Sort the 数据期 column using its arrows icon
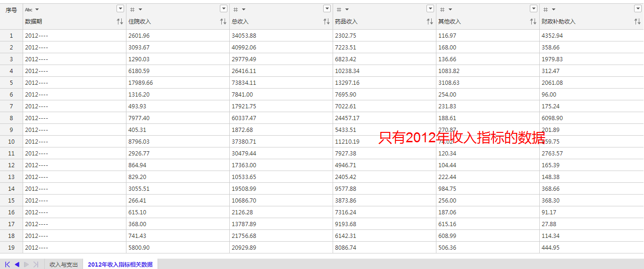 (120, 22)
